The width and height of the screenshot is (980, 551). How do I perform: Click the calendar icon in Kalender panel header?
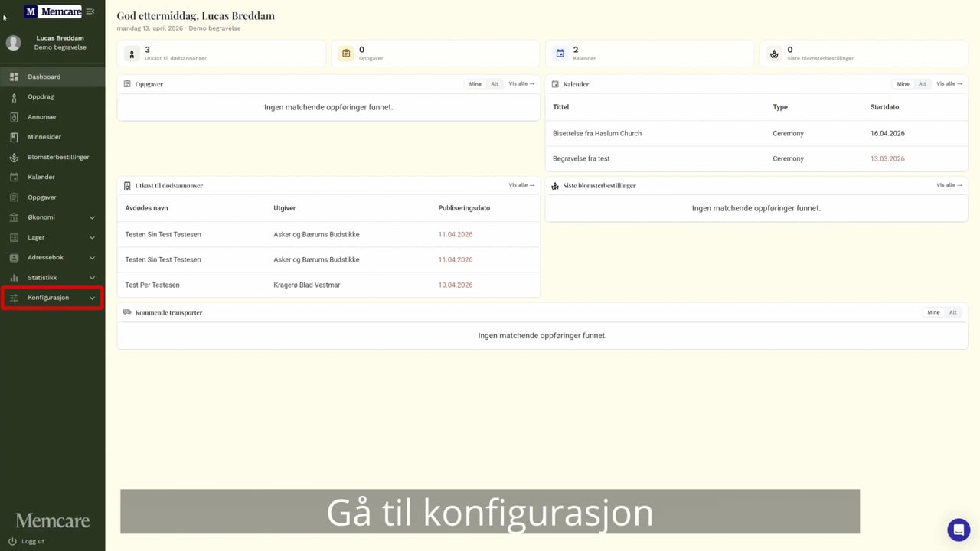point(555,84)
